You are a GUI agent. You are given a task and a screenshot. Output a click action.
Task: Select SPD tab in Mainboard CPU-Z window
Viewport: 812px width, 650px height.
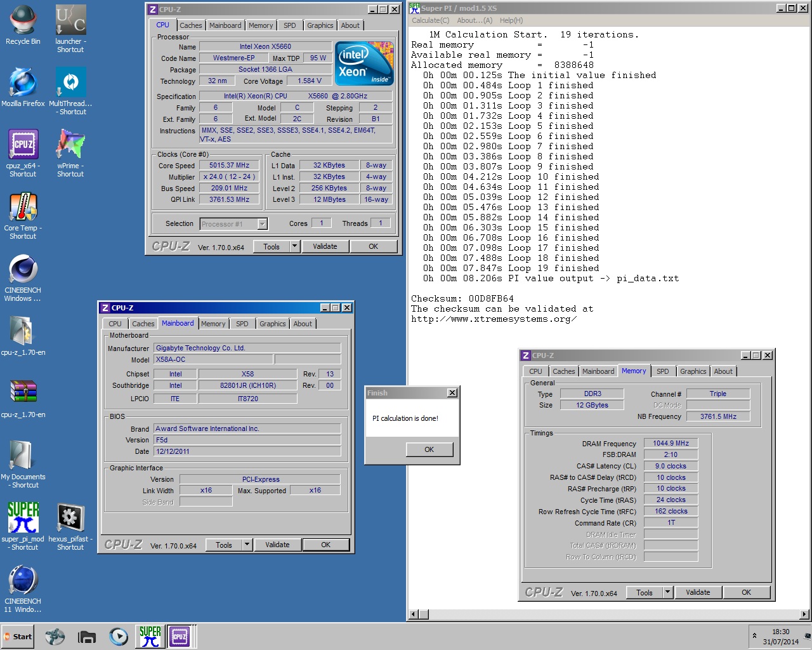(x=242, y=324)
